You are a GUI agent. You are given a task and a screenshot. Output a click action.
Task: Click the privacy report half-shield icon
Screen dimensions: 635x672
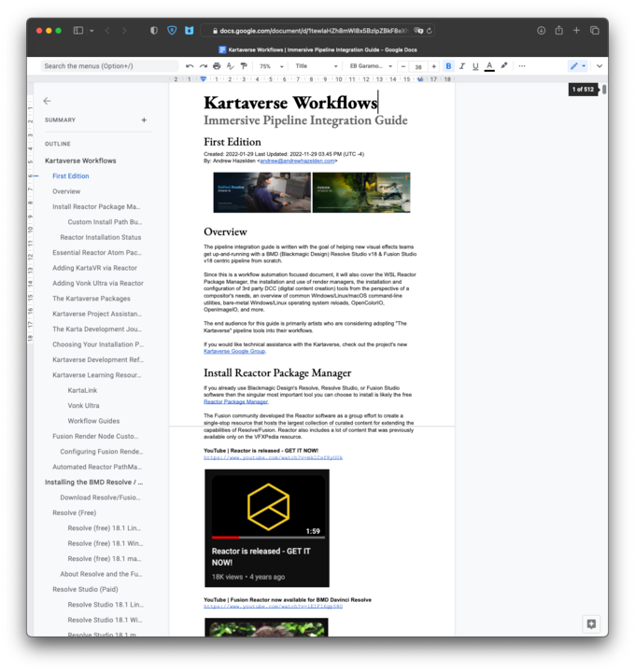pyautogui.click(x=154, y=31)
